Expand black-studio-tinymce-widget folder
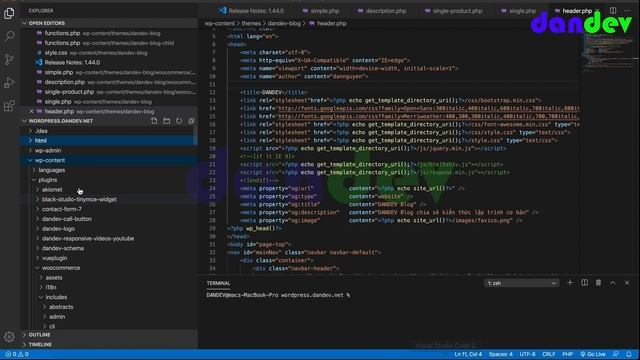 point(109,200)
